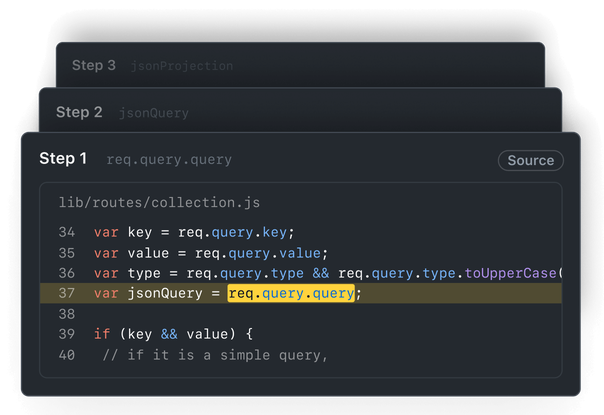Click the highlighted req.query.query expression
Viewport: 604px width, 415px height.
tap(291, 293)
